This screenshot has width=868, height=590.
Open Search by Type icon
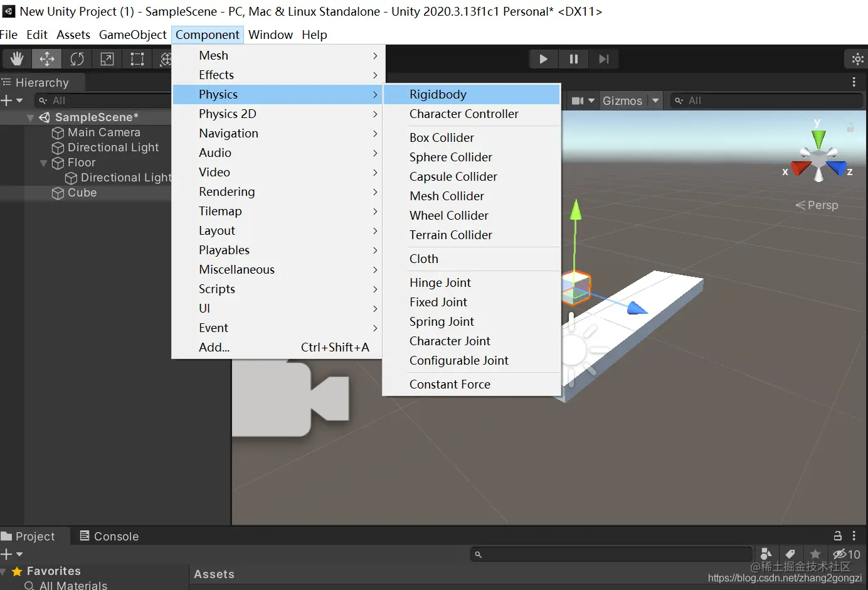(x=766, y=554)
